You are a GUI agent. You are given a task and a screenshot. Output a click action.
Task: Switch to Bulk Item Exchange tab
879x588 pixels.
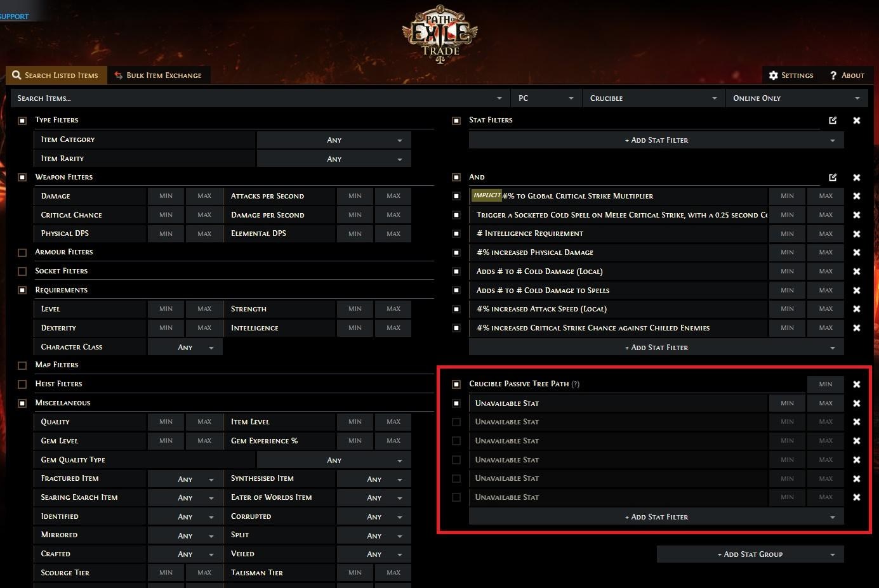coord(158,75)
